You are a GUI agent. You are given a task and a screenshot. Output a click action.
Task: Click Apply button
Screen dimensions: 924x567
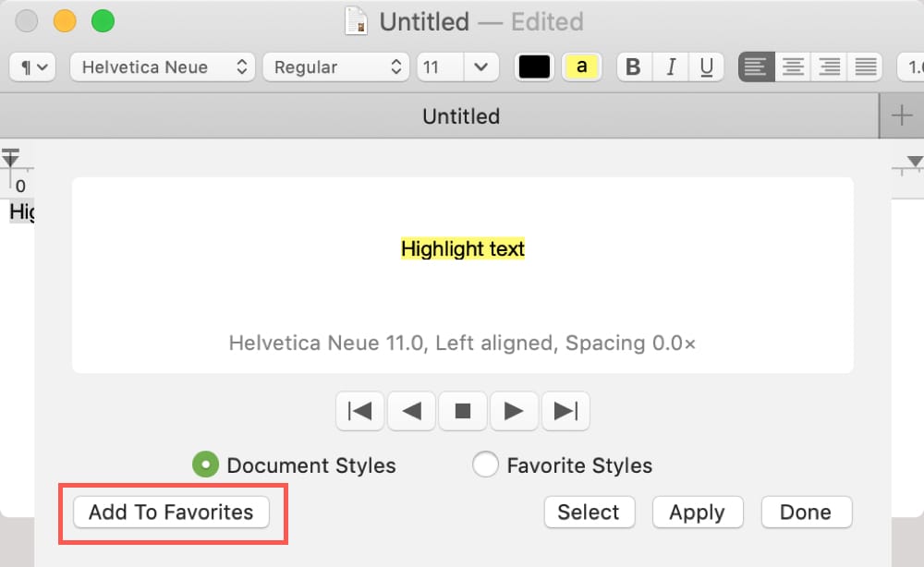(698, 513)
